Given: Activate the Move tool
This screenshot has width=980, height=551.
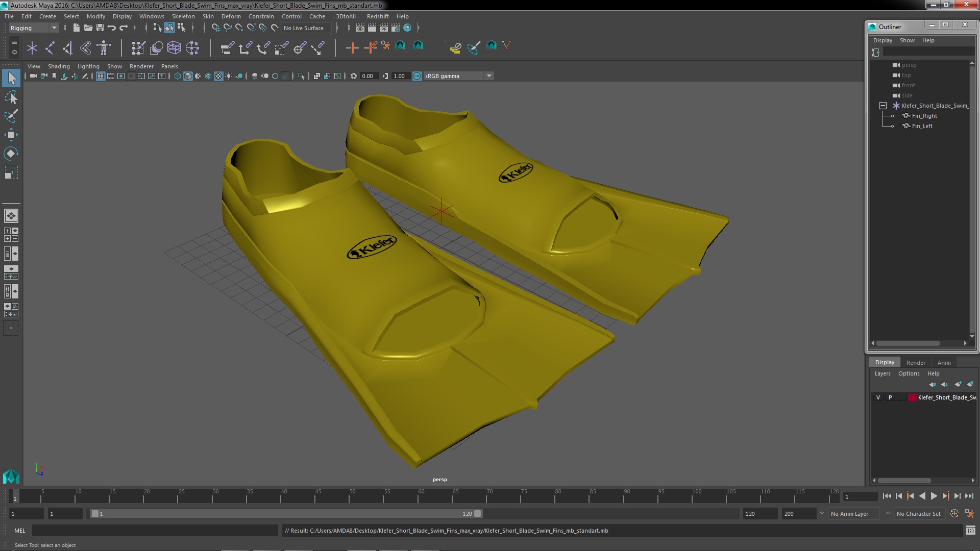Looking at the screenshot, I should pos(11,135).
